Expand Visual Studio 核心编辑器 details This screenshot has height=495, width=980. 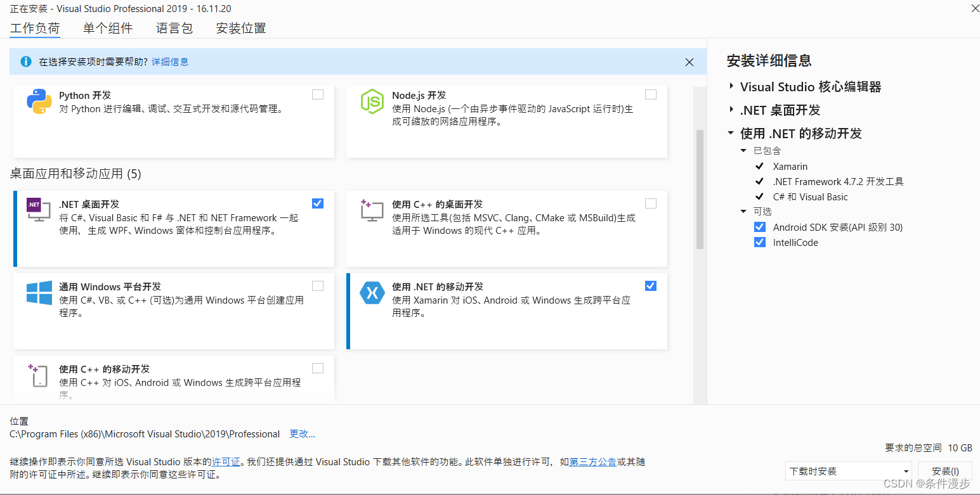[x=731, y=86]
